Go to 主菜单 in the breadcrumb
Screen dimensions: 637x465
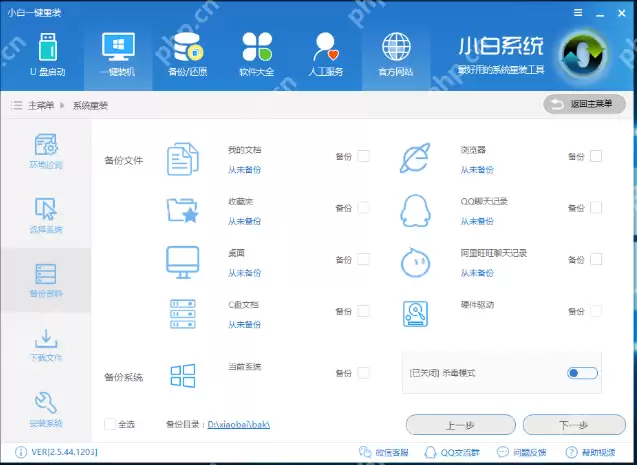(x=41, y=106)
